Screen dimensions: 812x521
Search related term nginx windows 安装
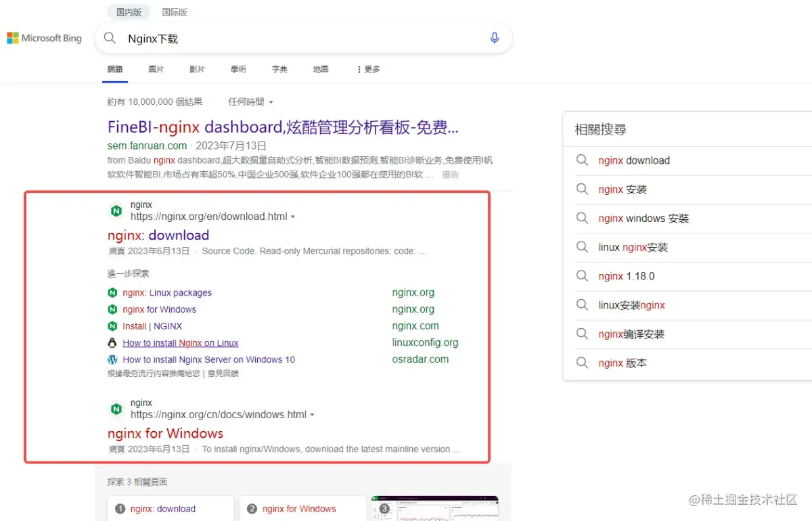coord(644,219)
